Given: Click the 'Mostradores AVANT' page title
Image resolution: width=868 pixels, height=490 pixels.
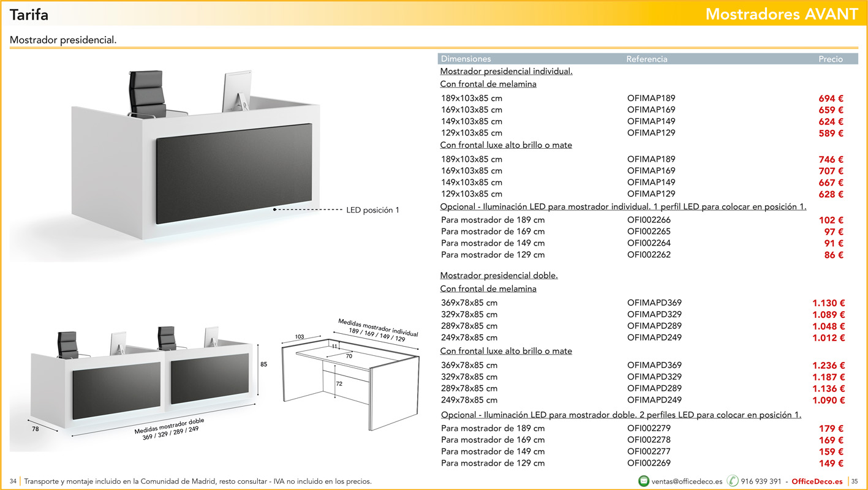Looking at the screenshot, I should 782,14.
